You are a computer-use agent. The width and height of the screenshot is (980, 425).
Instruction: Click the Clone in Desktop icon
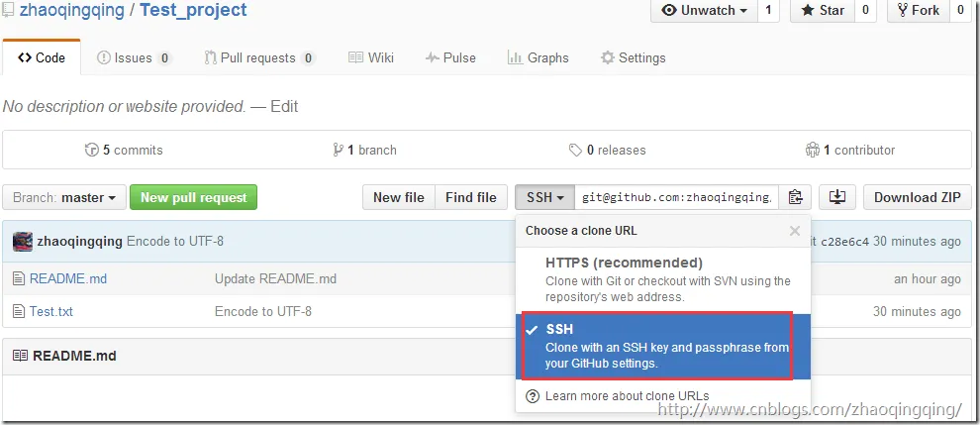(837, 197)
